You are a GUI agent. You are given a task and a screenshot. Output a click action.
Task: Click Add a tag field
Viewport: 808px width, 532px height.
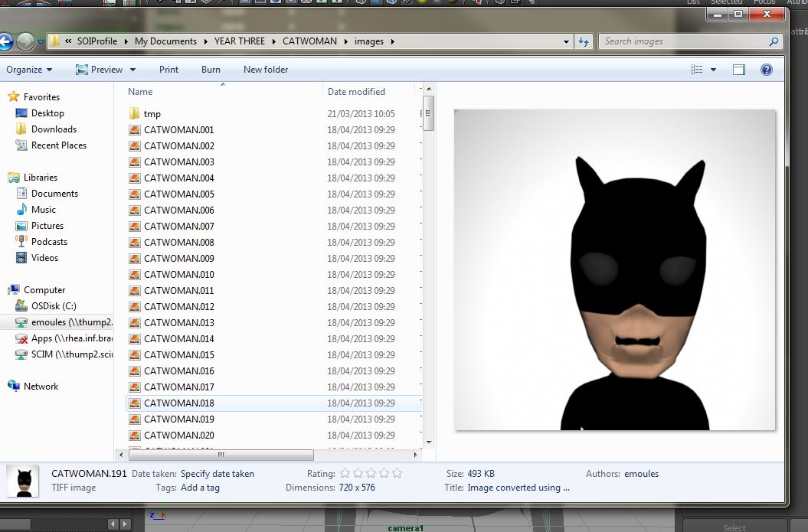pos(200,488)
